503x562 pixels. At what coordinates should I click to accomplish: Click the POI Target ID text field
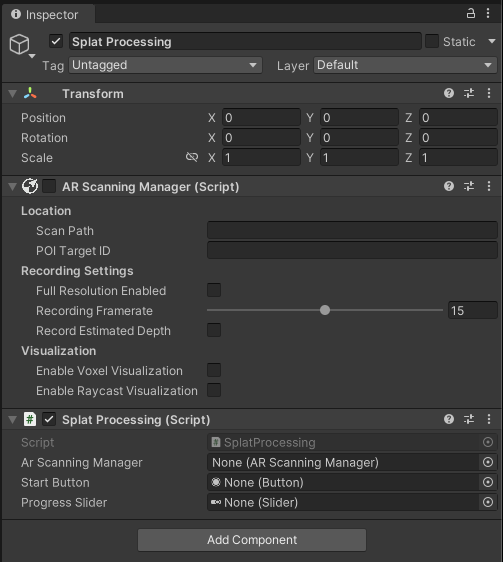[x=352, y=251]
